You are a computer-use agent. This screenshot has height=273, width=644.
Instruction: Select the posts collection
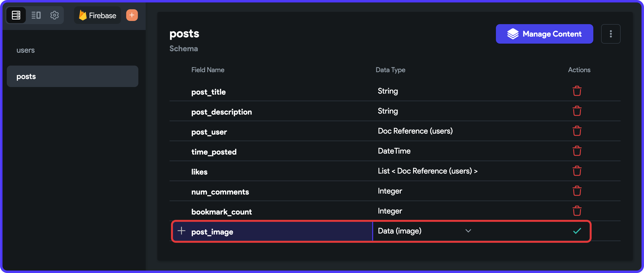pyautogui.click(x=73, y=76)
